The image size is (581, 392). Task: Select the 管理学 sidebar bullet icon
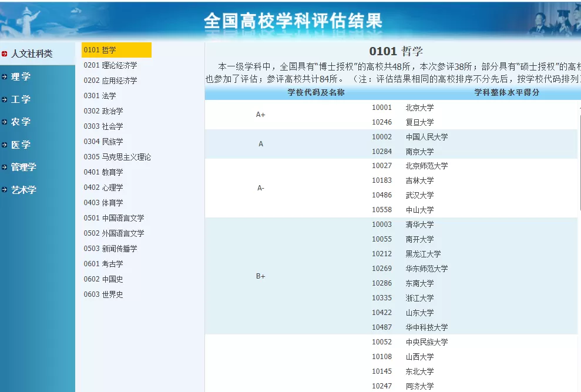[5, 167]
